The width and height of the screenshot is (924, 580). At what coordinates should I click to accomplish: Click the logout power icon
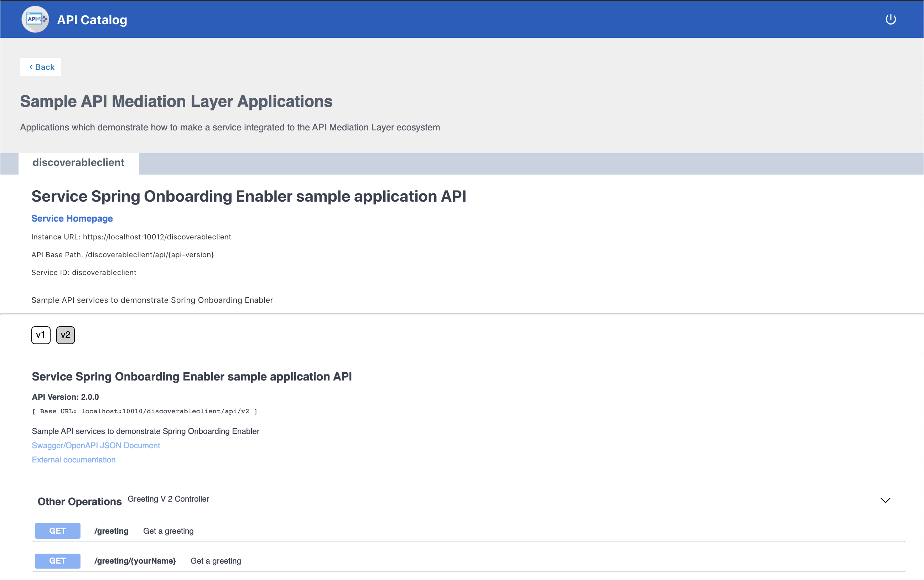pos(890,19)
